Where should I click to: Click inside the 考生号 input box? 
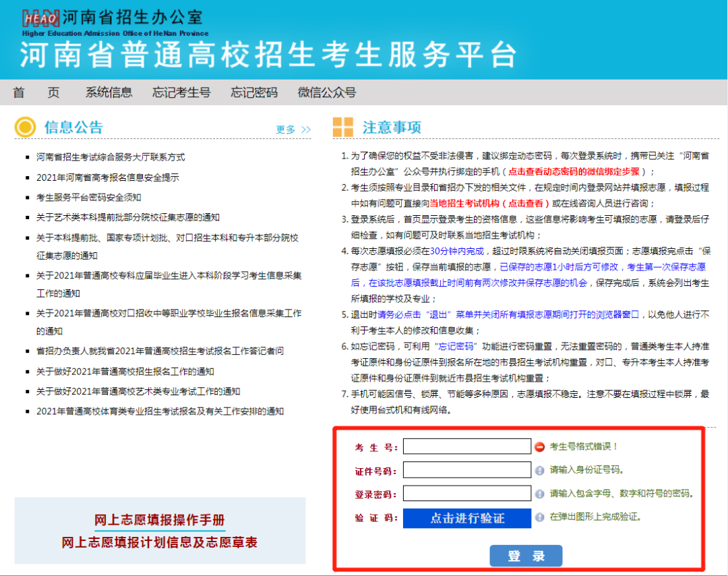[x=466, y=446]
